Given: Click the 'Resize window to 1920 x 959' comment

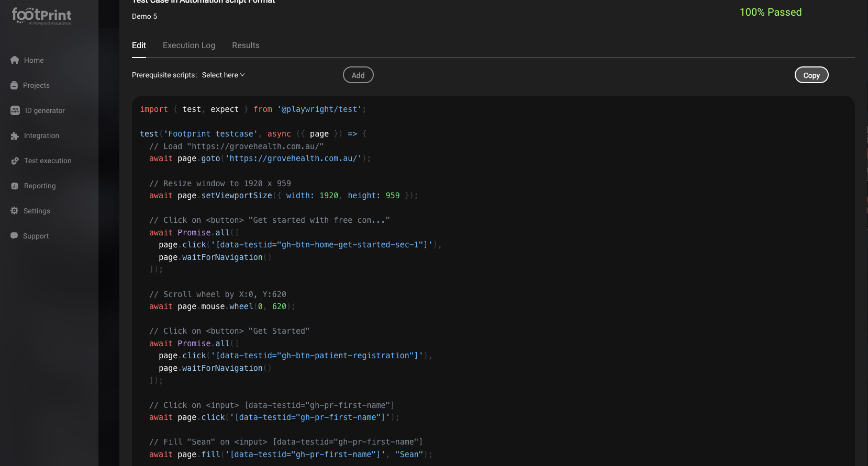Looking at the screenshot, I should [x=220, y=184].
